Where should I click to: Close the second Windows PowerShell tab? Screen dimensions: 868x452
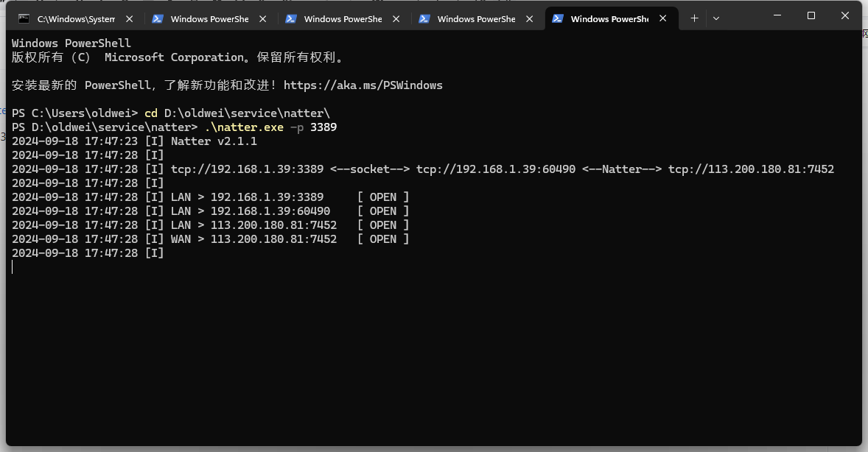pyautogui.click(x=396, y=19)
